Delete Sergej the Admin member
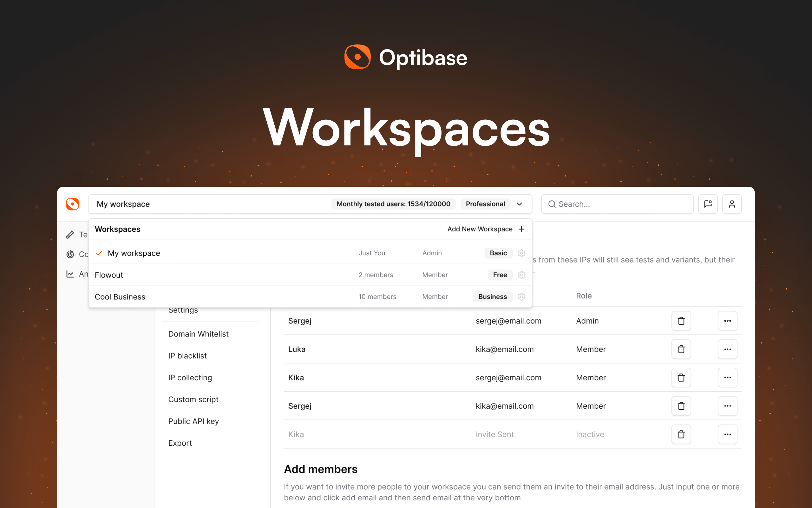The image size is (812, 508). tap(681, 321)
